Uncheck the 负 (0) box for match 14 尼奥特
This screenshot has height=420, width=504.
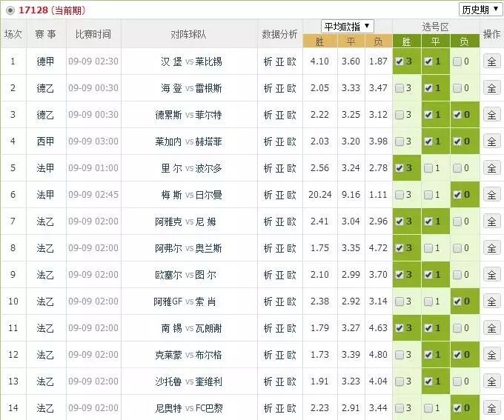(x=457, y=408)
